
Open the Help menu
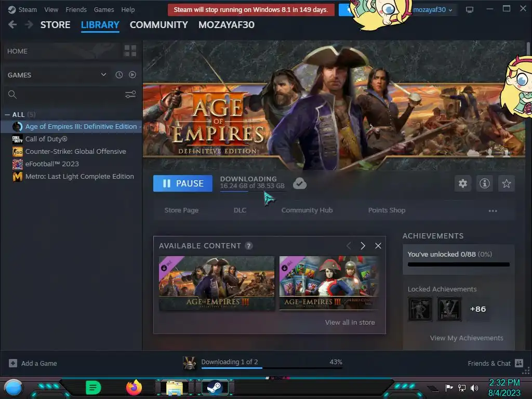click(x=128, y=9)
